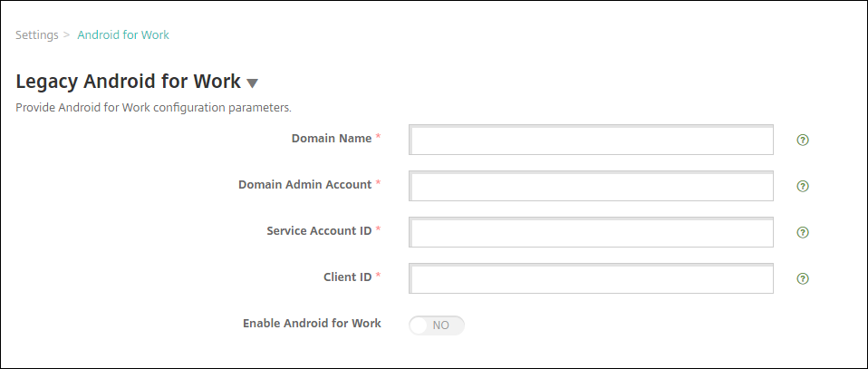Click the configuration parameters description text
The image size is (868, 369).
(153, 107)
